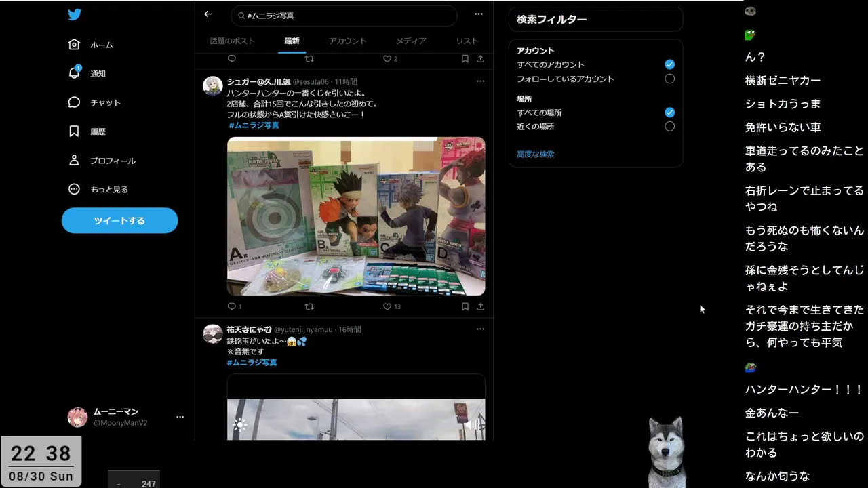Image resolution: width=868 pixels, height=488 pixels.
Task: Open シュガー's profile avatar
Action: (213, 86)
